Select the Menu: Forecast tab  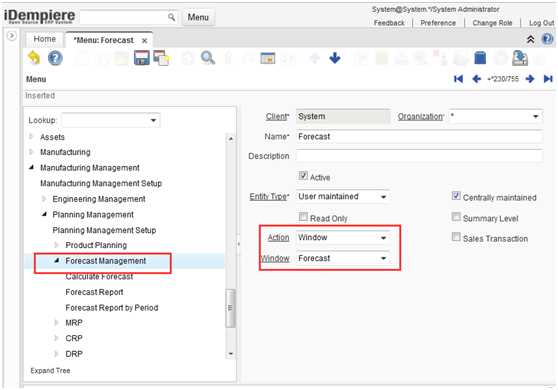(x=104, y=40)
